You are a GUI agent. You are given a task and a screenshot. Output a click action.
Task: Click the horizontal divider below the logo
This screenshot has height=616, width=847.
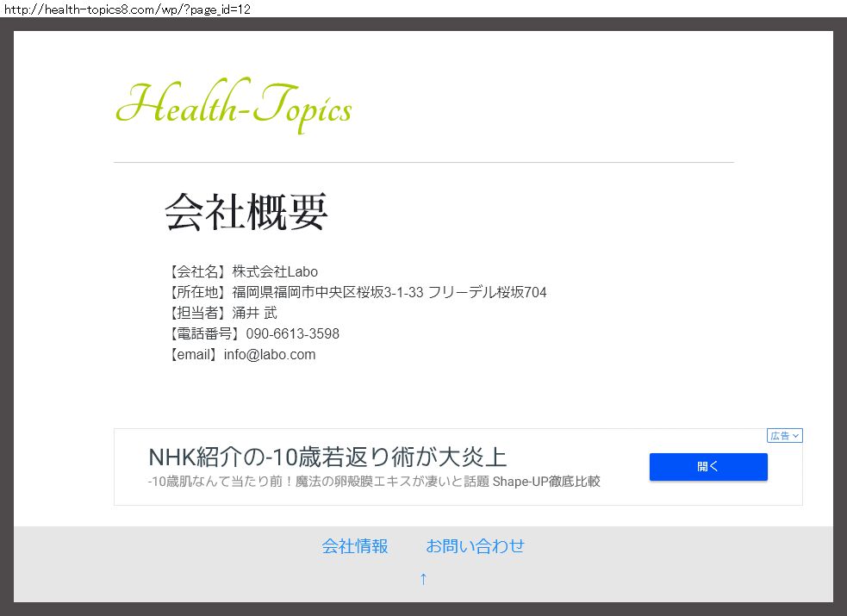423,162
